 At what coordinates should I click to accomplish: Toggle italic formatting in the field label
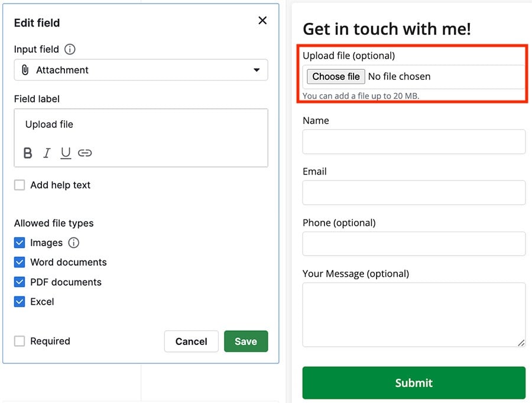47,153
